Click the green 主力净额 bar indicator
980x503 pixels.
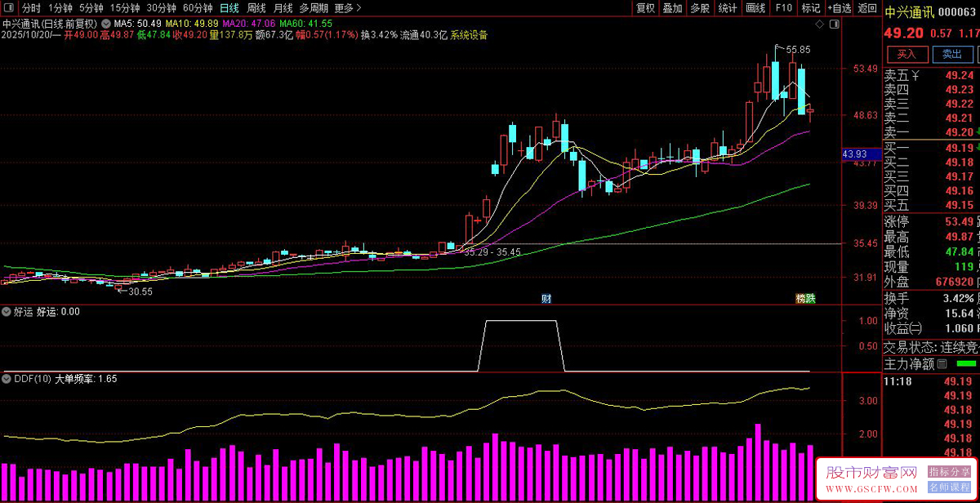pyautogui.click(x=966, y=363)
